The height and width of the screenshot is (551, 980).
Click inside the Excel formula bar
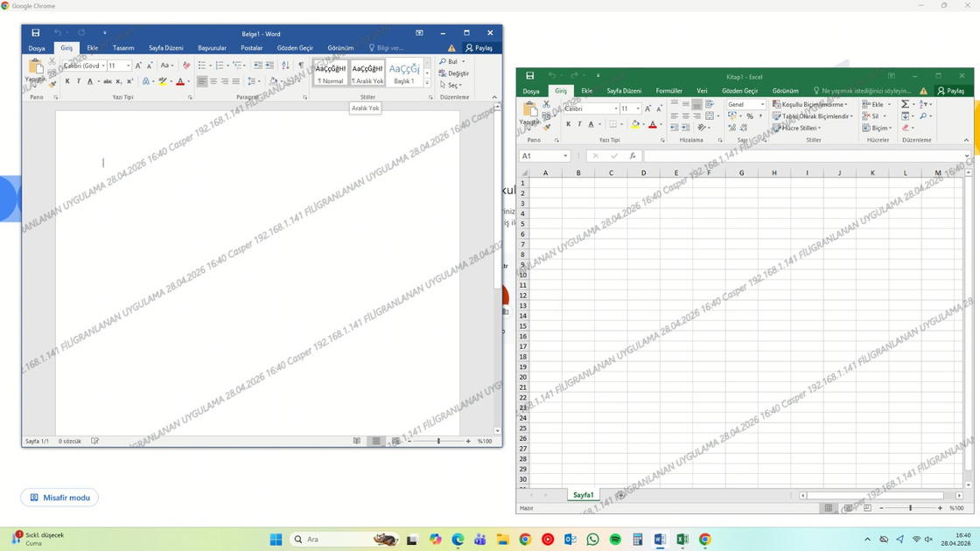tap(803, 157)
